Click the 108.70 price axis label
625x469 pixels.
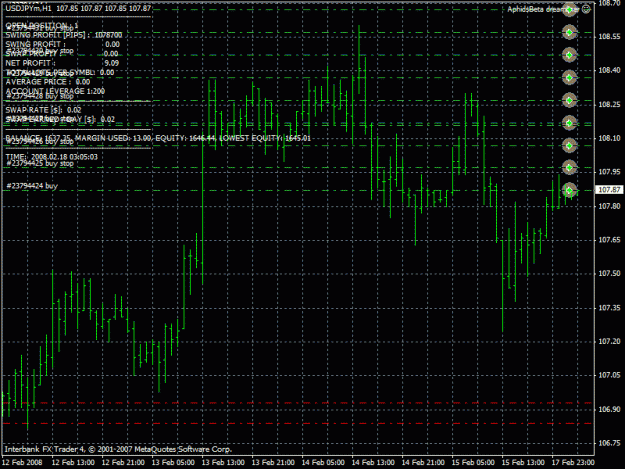[609, 3]
